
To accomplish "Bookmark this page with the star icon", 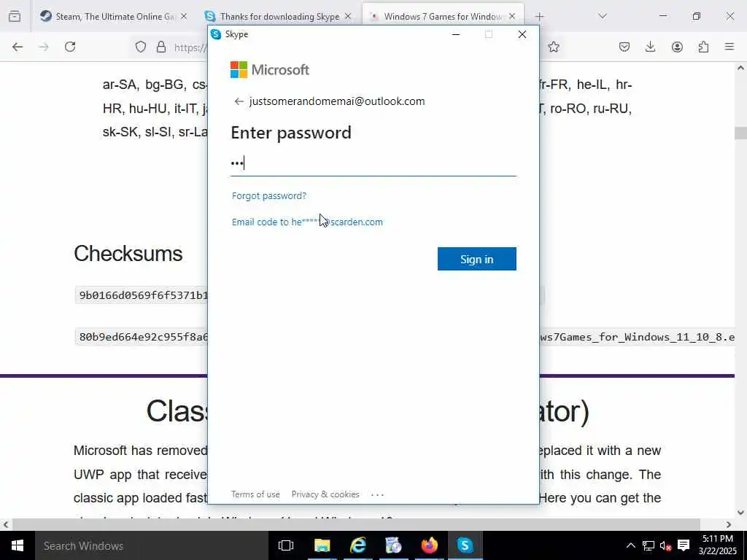I will 553,47.
